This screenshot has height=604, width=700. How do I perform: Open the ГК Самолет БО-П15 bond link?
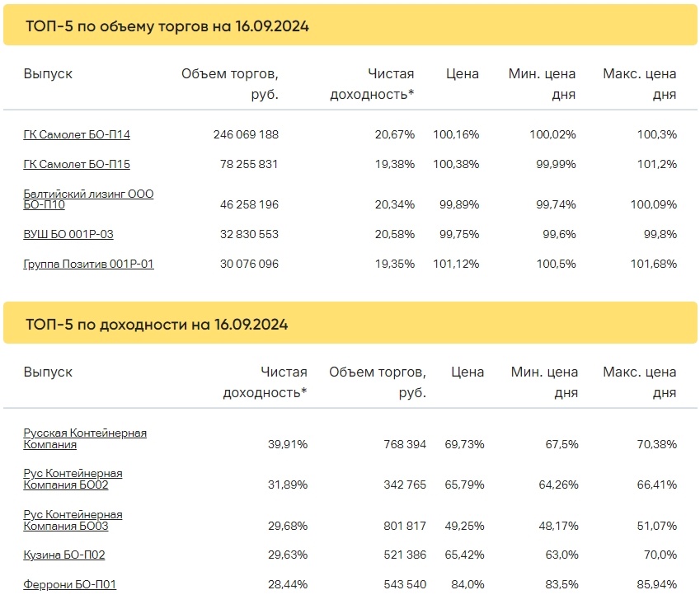[x=77, y=164]
